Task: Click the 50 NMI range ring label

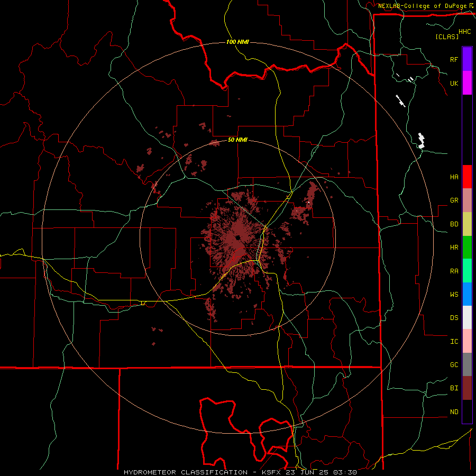Action: click(x=237, y=140)
